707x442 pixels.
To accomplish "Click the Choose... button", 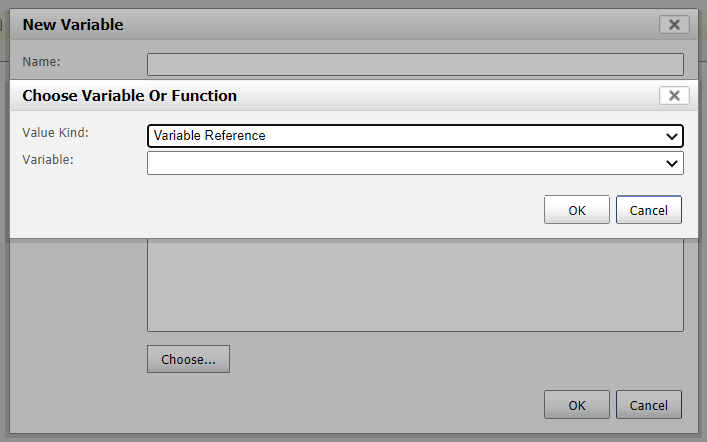I will 188,359.
